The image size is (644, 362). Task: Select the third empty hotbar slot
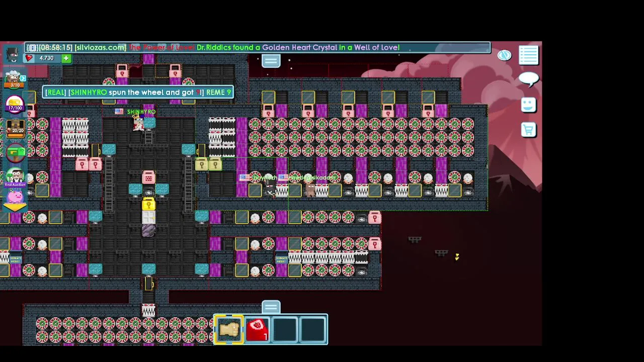(285, 330)
